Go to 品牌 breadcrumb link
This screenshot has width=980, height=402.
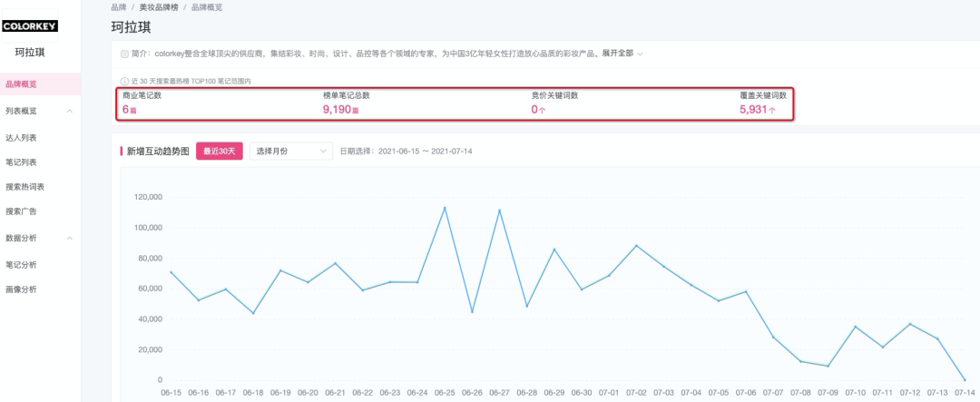[119, 7]
